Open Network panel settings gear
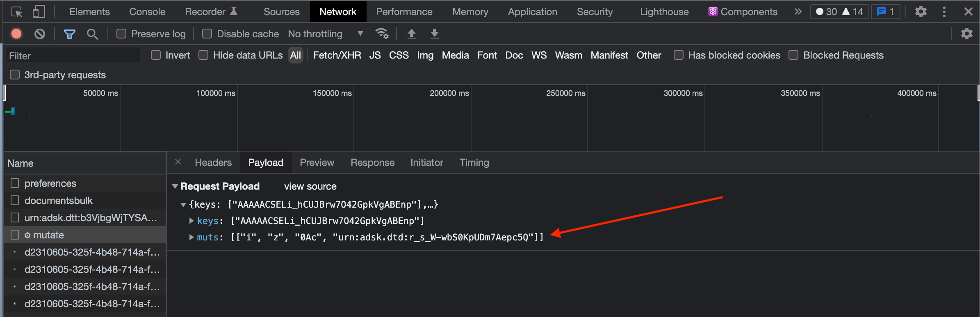This screenshot has width=980, height=317. [x=967, y=34]
